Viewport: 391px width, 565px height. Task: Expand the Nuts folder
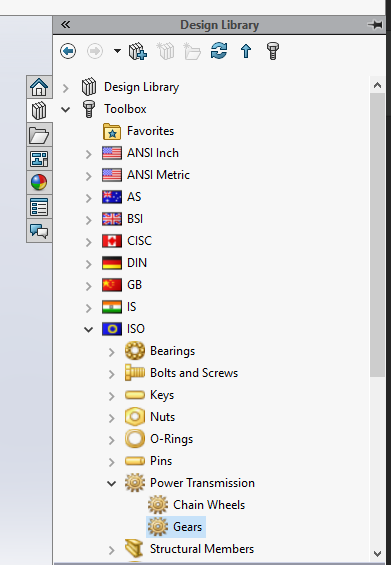[112, 418]
